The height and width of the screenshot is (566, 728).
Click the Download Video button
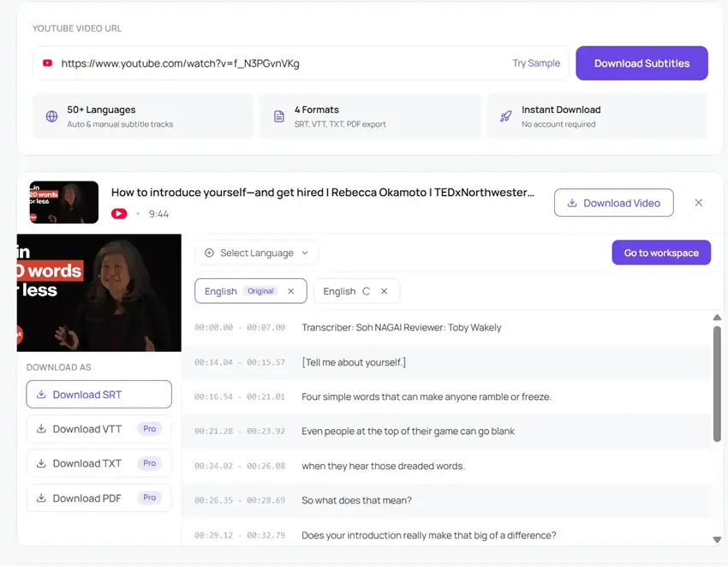click(x=613, y=203)
